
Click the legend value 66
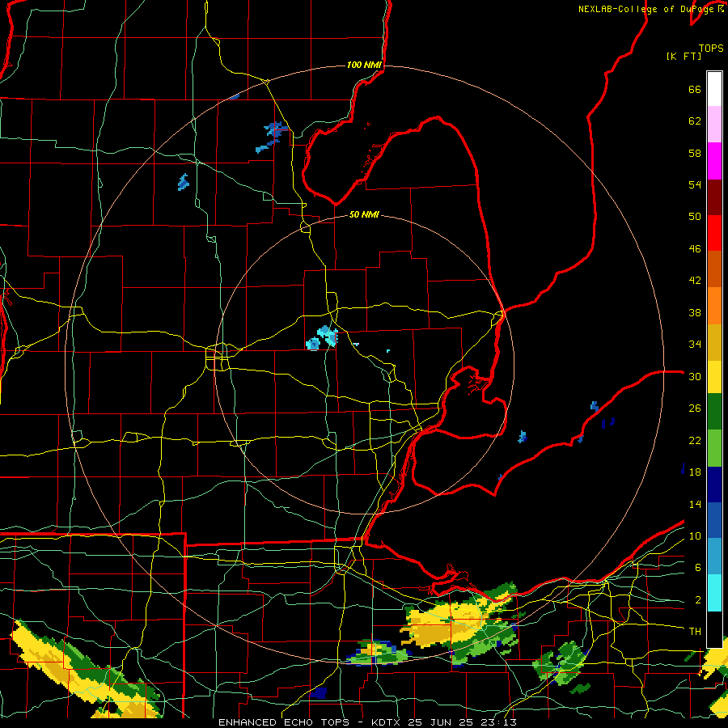[695, 90]
